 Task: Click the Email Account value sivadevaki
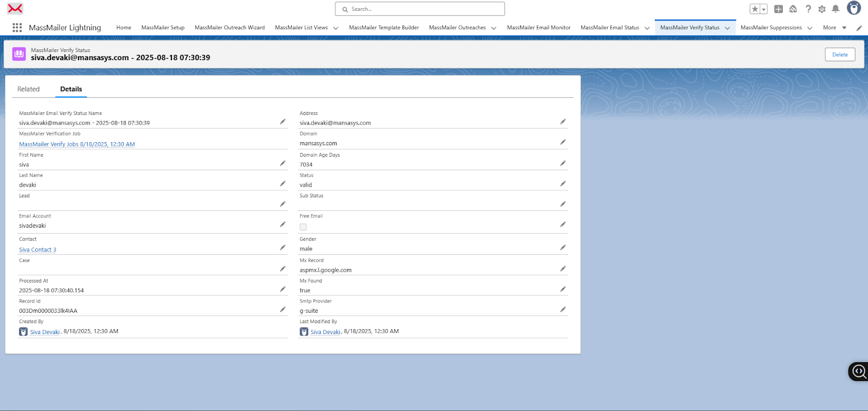(33, 226)
